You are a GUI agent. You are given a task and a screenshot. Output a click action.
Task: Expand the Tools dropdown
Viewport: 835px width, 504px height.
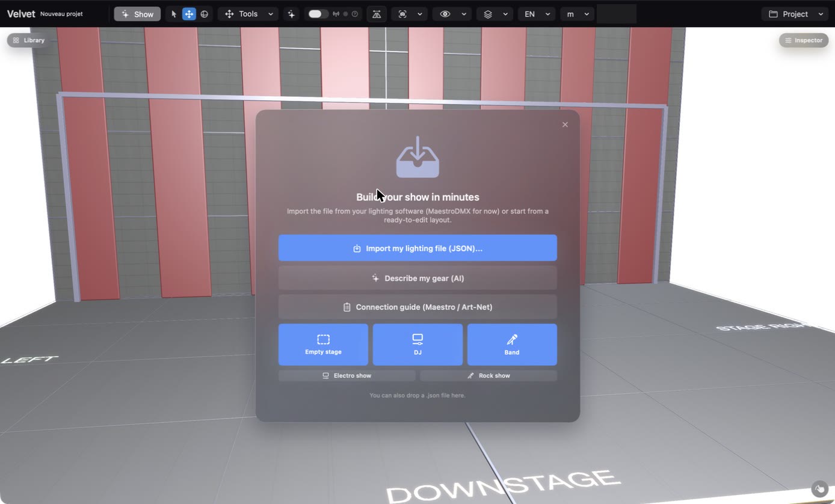(248, 14)
